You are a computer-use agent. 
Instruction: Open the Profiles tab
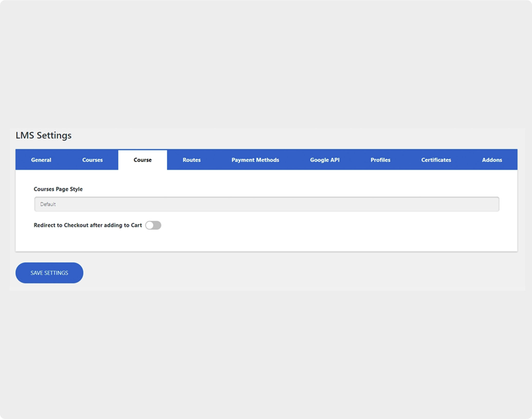(x=380, y=160)
